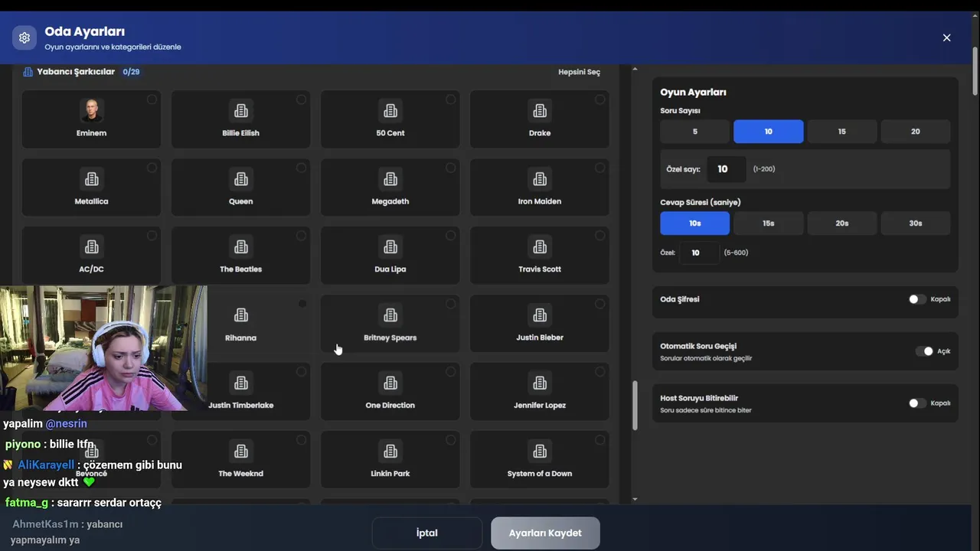Set answer time to 15s

tap(769, 223)
